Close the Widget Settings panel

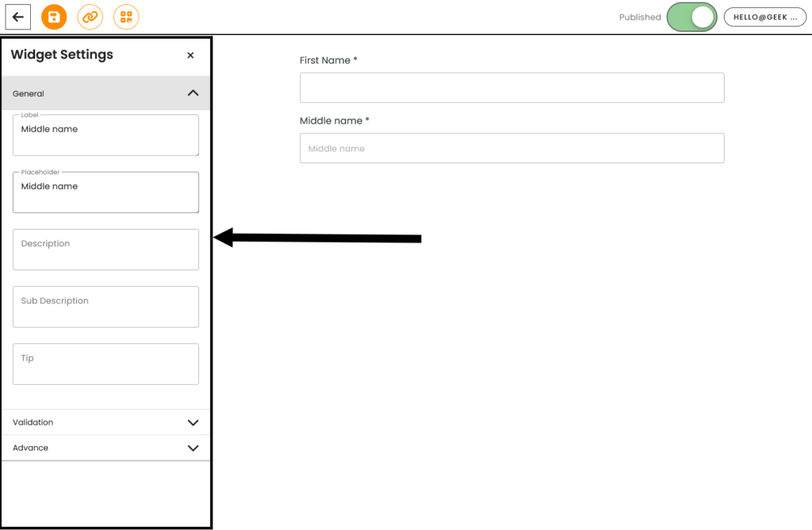(x=190, y=55)
